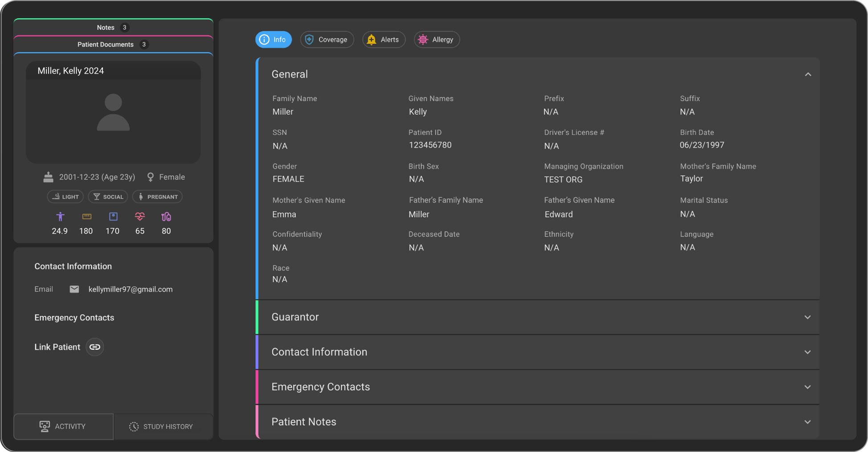
Task: Toggle the SOCIAL alcohol badge
Action: [108, 196]
